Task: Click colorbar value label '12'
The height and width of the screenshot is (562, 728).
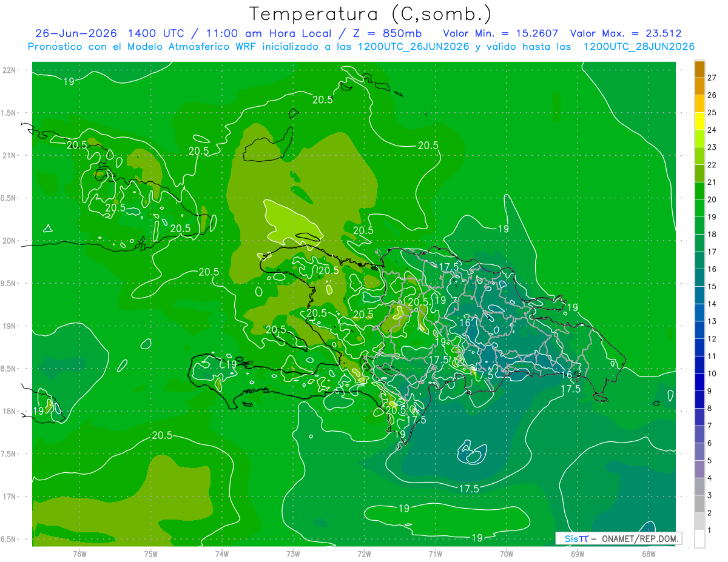Action: [712, 338]
